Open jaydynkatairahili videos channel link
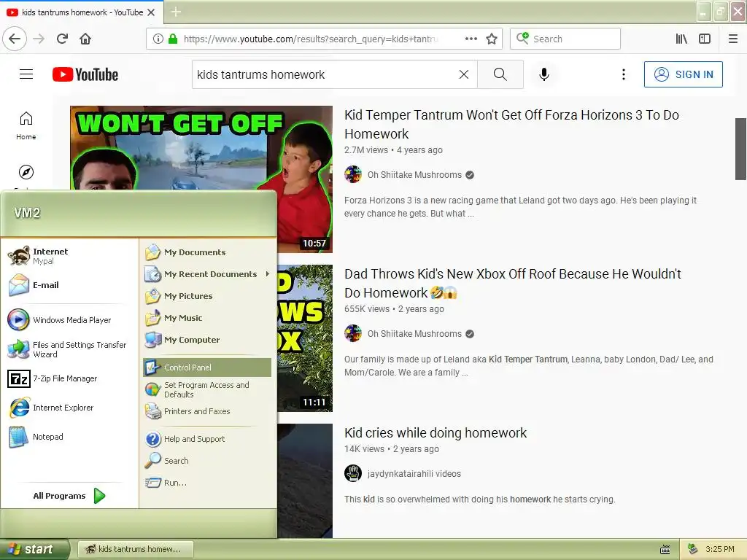The width and height of the screenshot is (747, 560). (414, 474)
